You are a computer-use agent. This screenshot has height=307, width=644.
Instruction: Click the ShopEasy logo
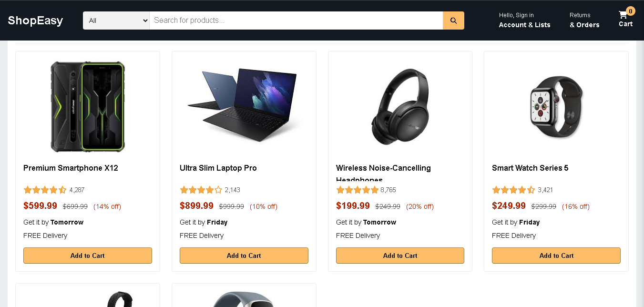tap(35, 20)
